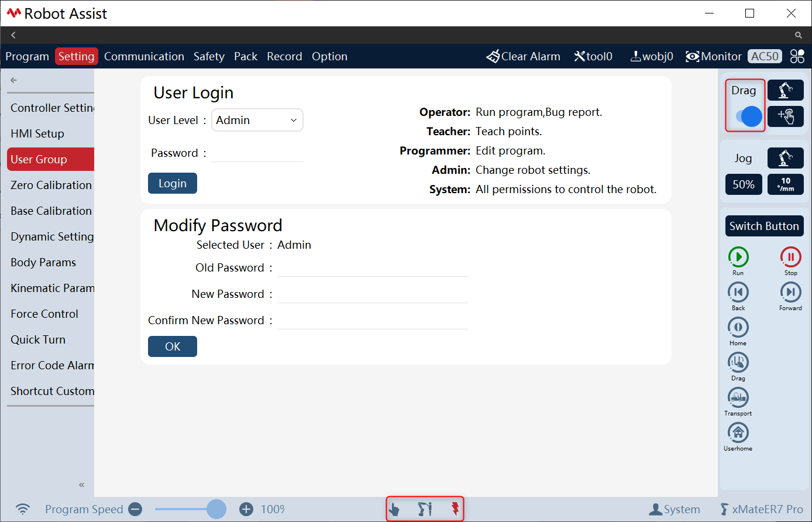Move robot to Transport pose icon

tap(738, 397)
